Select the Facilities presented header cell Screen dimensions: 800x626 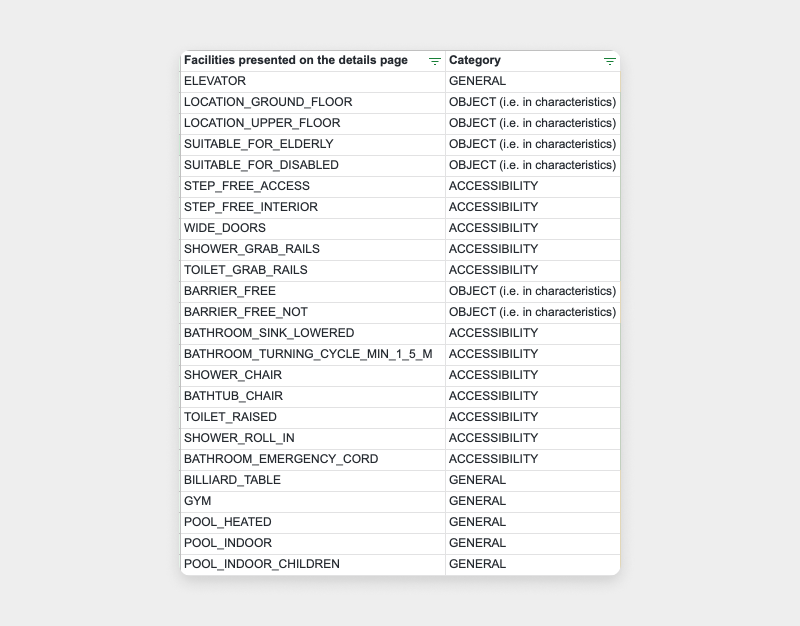(313, 61)
